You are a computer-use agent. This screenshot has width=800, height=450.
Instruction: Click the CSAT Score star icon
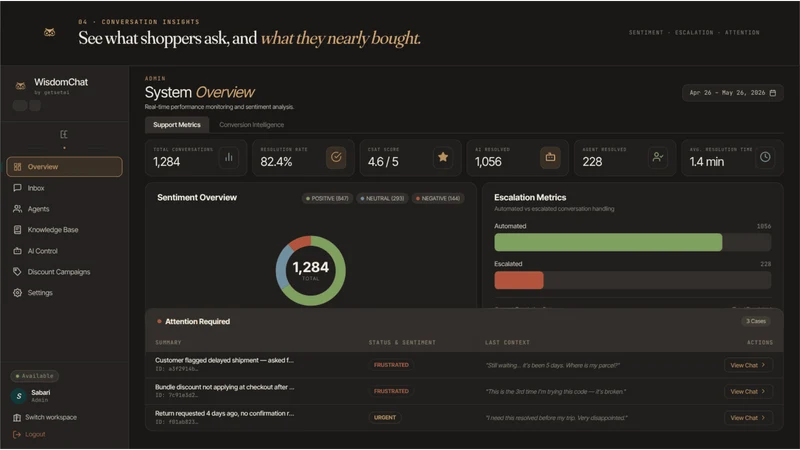coord(443,157)
